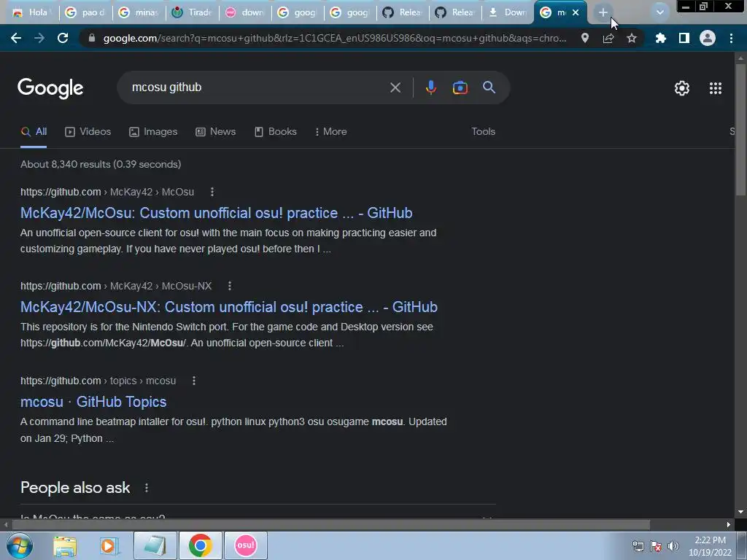Open the search Tools button
Screen dimensions: 747x560
[x=483, y=132]
